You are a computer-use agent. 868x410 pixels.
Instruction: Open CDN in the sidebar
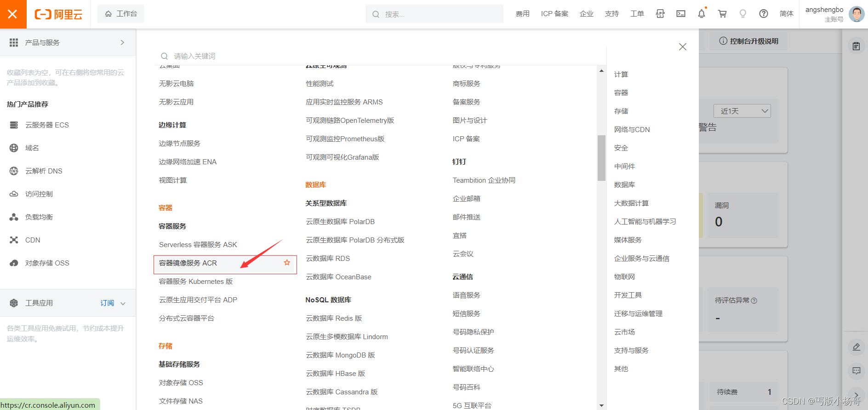[33, 240]
